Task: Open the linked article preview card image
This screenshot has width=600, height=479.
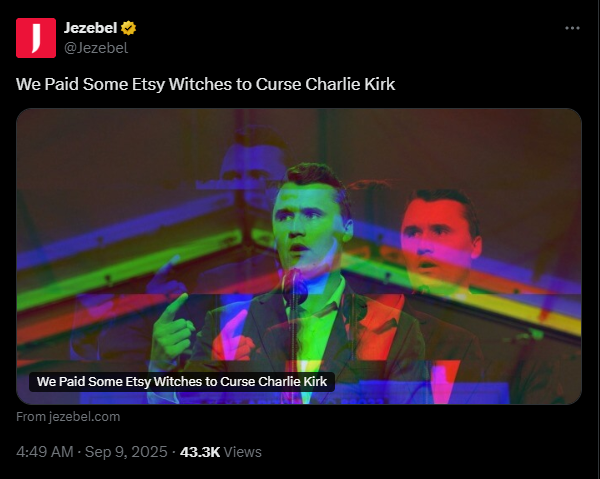Action: (x=299, y=256)
